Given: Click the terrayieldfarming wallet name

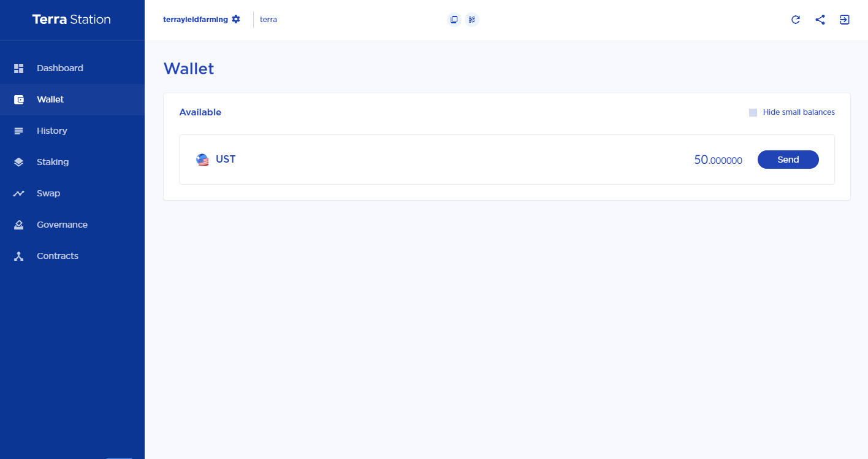Looking at the screenshot, I should (196, 20).
